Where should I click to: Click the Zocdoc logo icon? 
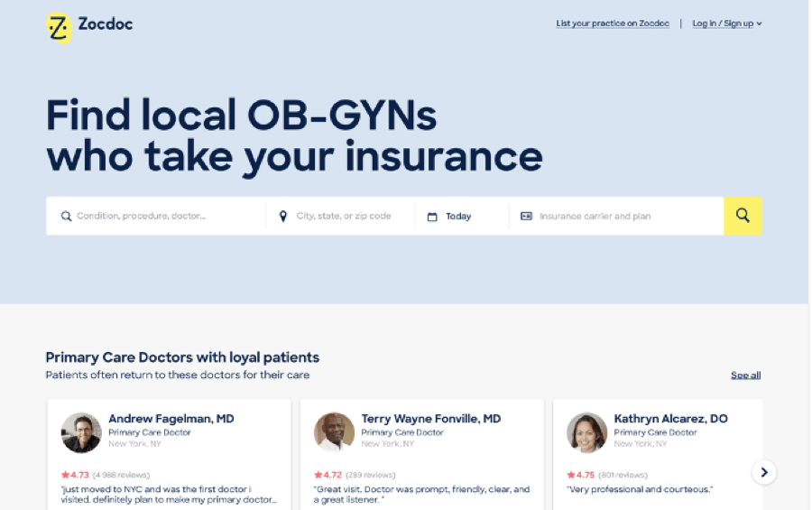58,28
